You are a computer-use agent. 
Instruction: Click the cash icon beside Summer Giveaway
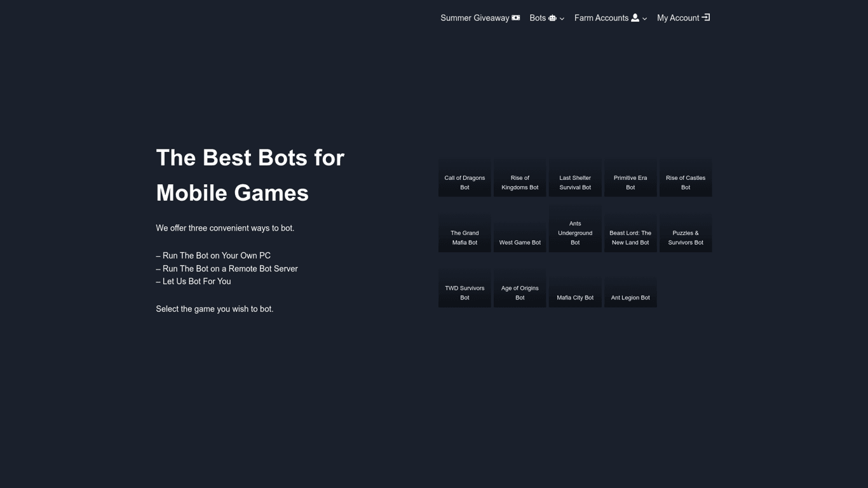point(516,18)
